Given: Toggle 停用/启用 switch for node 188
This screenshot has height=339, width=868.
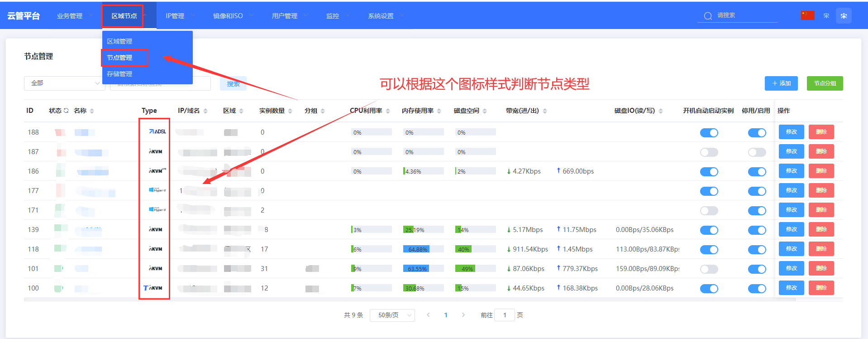Looking at the screenshot, I should [757, 133].
